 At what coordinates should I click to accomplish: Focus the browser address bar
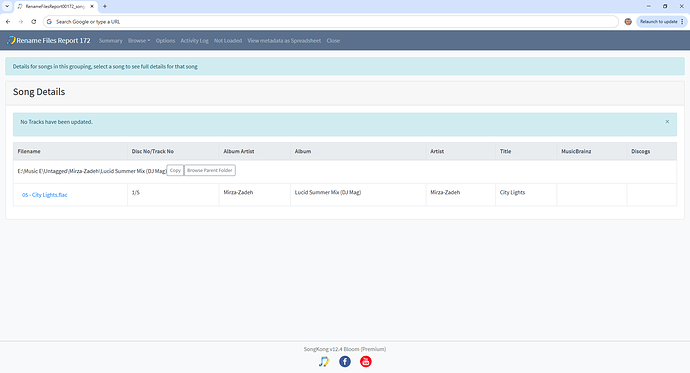tap(331, 22)
